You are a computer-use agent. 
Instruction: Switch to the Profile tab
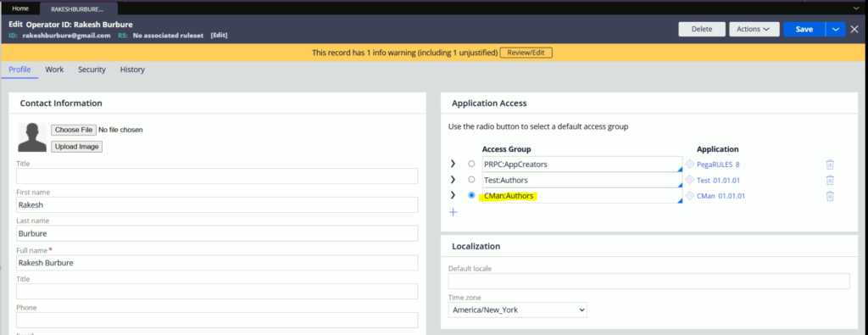coord(19,70)
